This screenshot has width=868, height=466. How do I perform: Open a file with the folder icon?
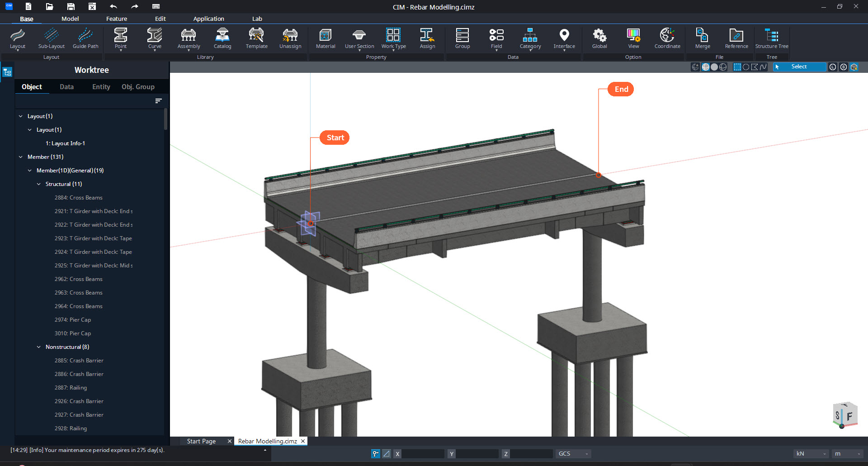pos(50,6)
